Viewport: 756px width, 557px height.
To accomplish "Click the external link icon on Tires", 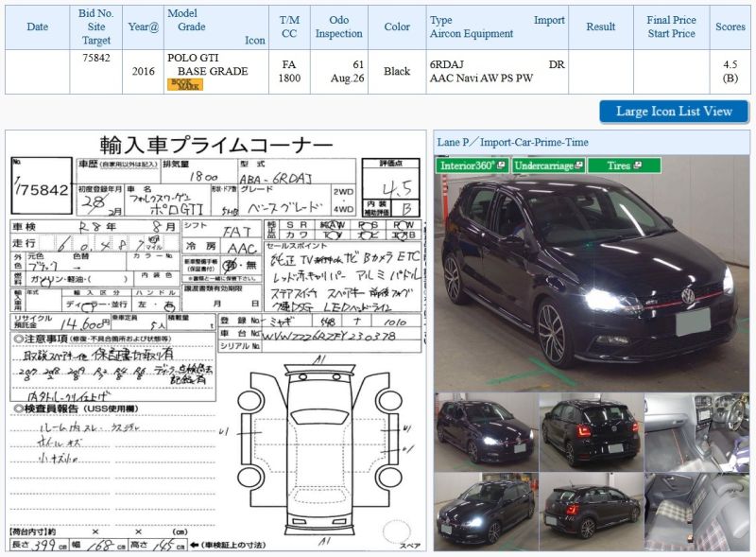I will [638, 165].
